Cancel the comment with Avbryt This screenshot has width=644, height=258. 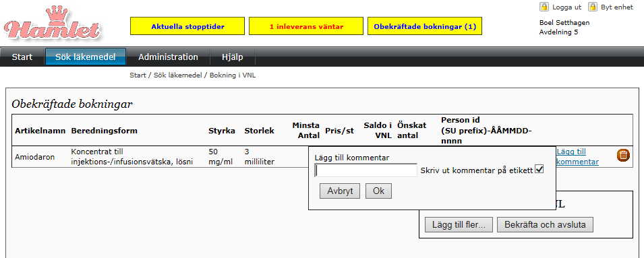340,191
